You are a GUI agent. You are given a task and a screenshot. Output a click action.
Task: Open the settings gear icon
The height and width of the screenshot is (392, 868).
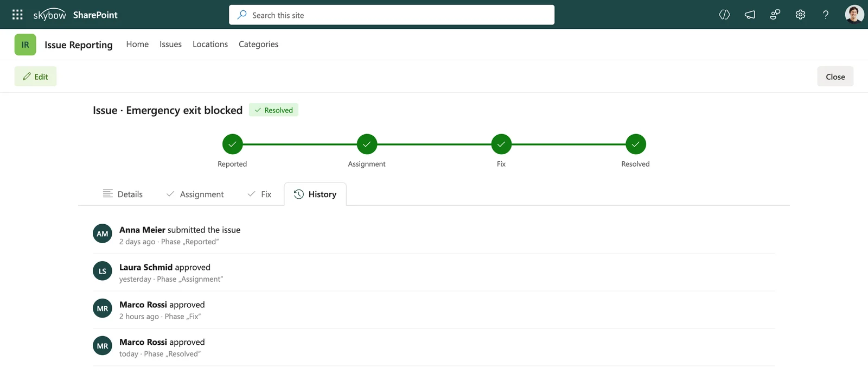click(x=800, y=15)
